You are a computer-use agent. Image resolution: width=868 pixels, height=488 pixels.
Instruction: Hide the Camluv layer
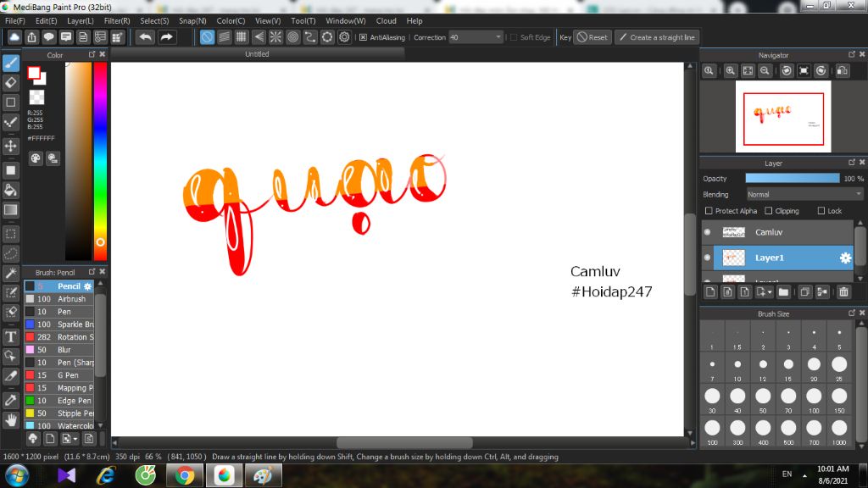click(x=708, y=232)
